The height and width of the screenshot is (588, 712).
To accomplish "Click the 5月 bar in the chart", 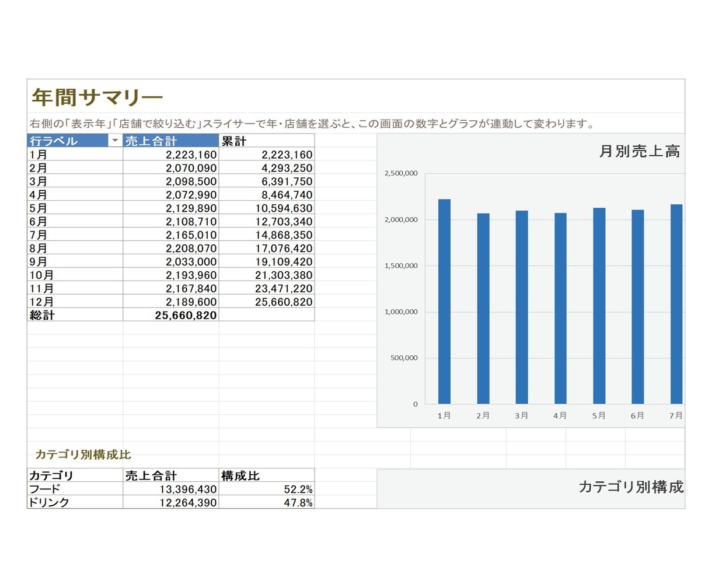I will (599, 306).
